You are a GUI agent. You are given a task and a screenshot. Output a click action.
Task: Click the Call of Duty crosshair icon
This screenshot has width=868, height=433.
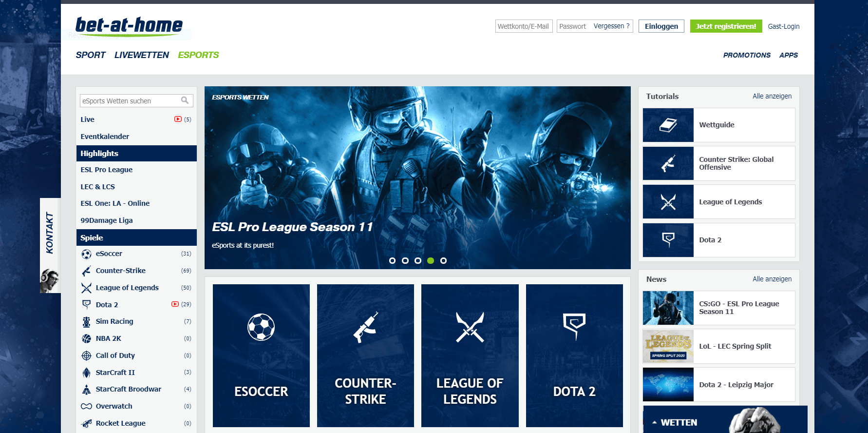[x=86, y=355]
